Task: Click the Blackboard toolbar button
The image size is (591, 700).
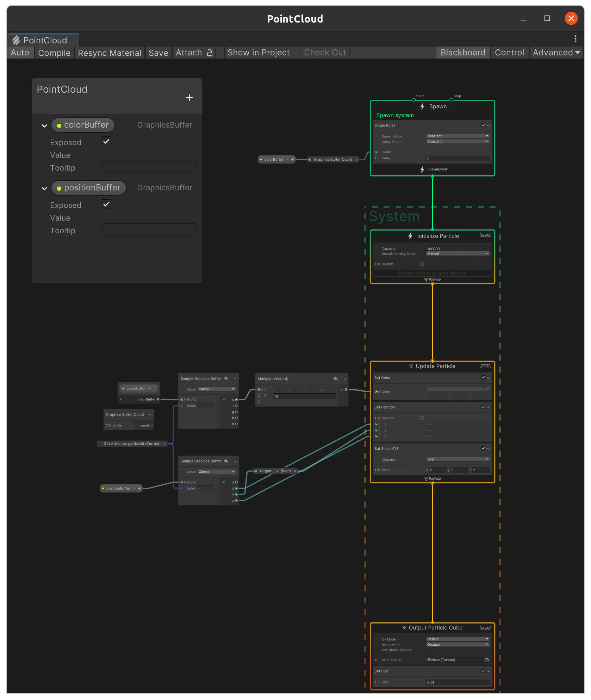Action: pyautogui.click(x=463, y=53)
